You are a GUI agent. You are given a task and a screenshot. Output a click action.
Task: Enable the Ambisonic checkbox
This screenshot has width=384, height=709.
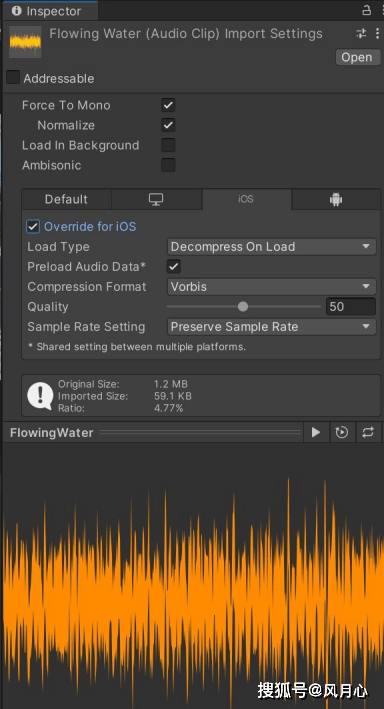pos(168,165)
